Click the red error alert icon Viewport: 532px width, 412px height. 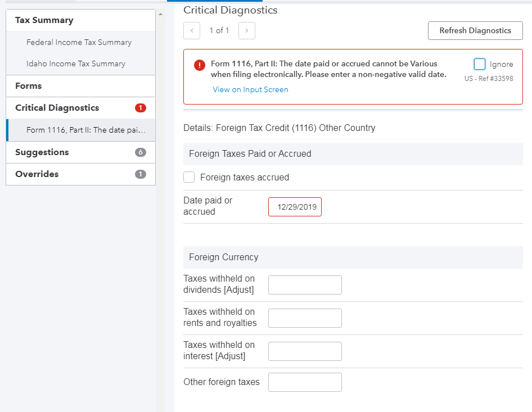tap(200, 65)
